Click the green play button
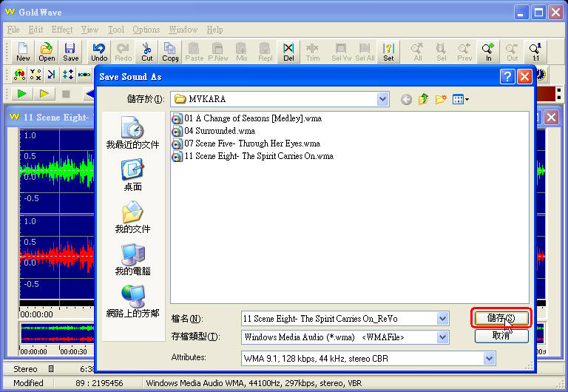This screenshot has height=392, width=568. (x=22, y=94)
